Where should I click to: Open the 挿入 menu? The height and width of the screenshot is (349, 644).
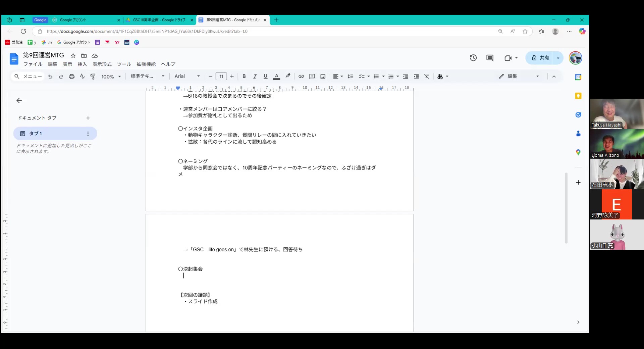point(82,64)
